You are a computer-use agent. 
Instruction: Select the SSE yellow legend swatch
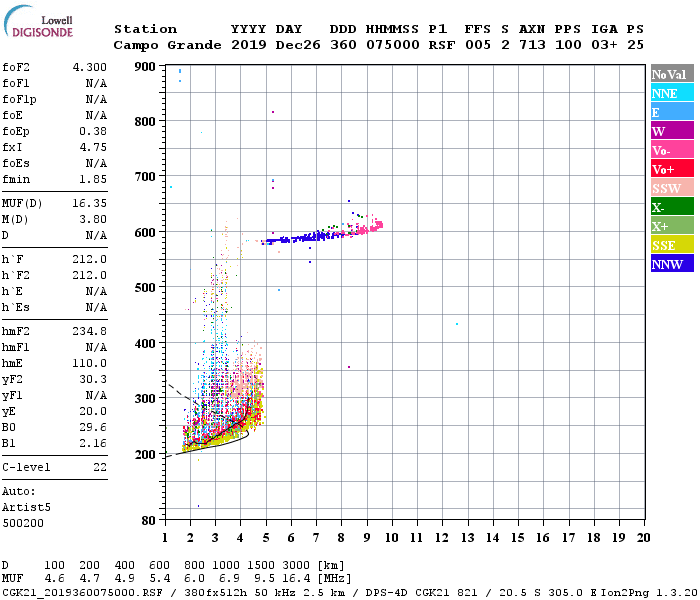672,245
